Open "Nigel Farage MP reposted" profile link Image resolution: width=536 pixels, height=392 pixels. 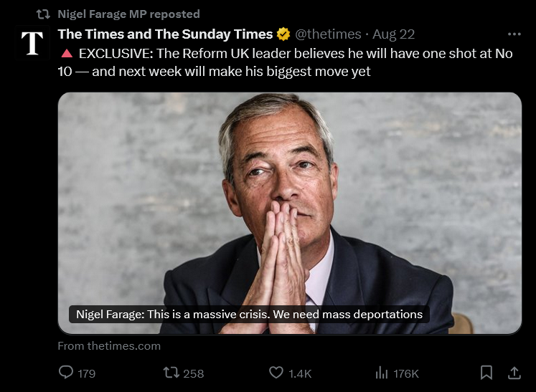[x=128, y=14]
